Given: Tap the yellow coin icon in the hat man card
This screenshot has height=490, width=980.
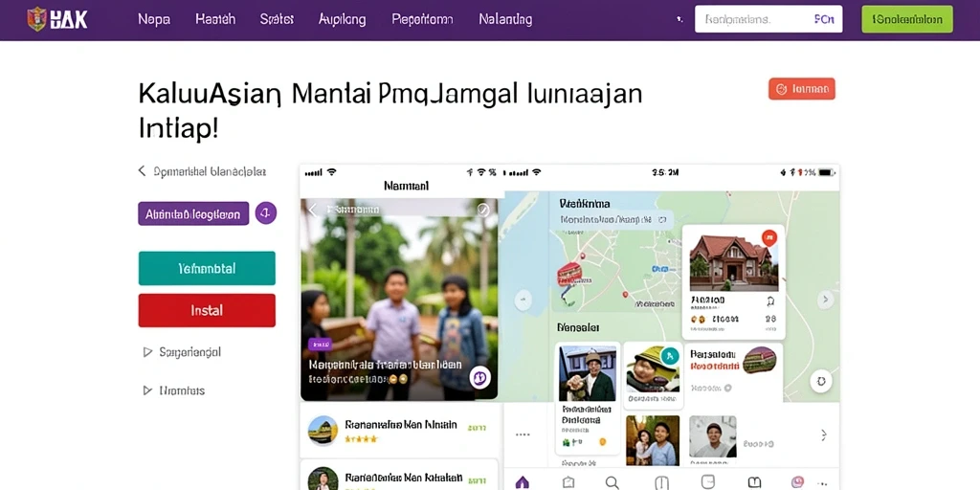Looking at the screenshot, I should click(603, 442).
